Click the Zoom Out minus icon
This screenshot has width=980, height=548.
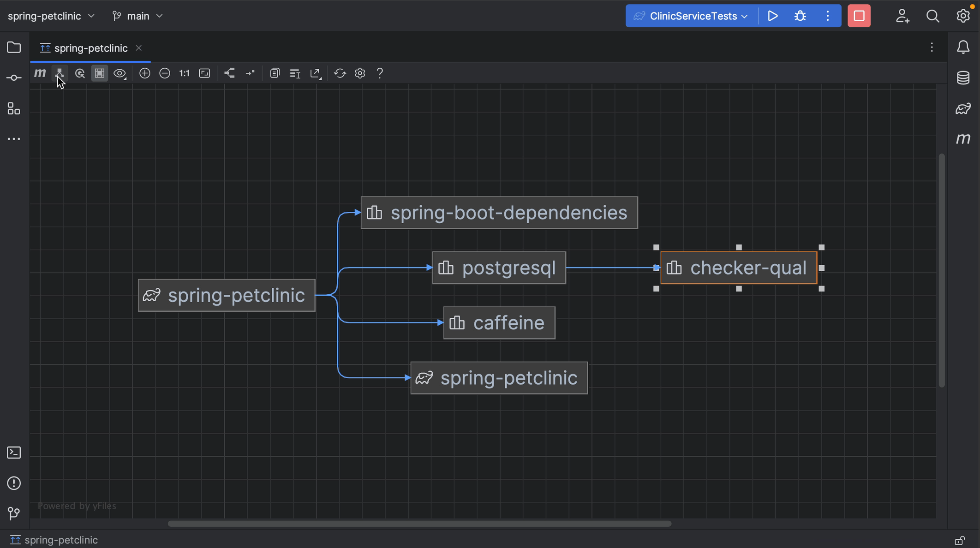165,73
